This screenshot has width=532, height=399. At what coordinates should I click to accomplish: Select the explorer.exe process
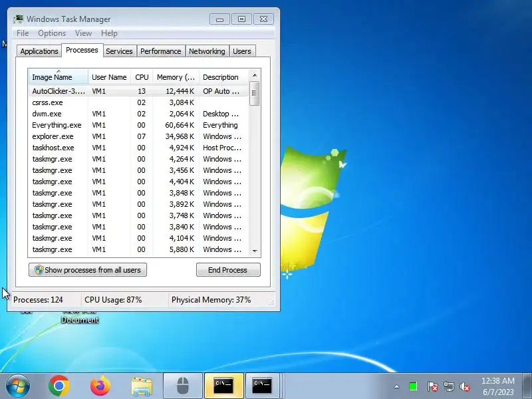point(139,136)
